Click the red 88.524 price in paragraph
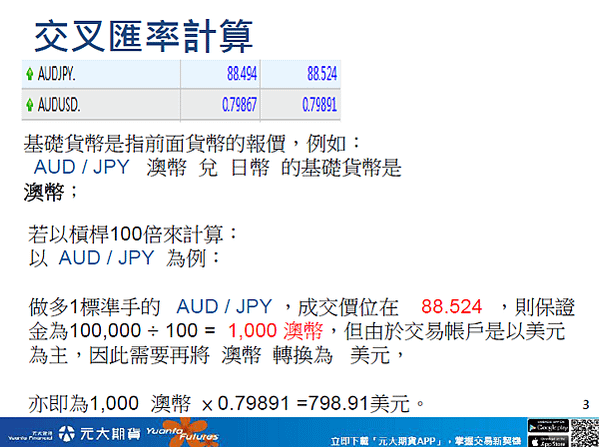This screenshot has height=447, width=599. [x=452, y=306]
